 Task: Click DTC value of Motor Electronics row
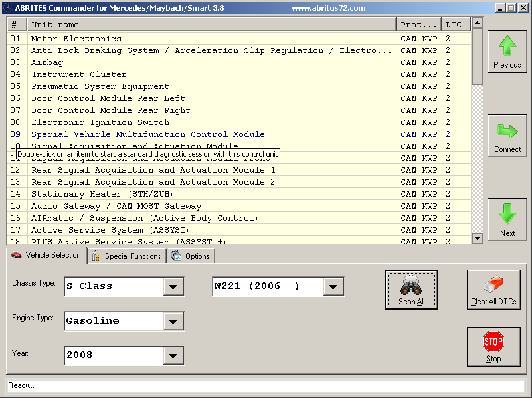point(448,39)
